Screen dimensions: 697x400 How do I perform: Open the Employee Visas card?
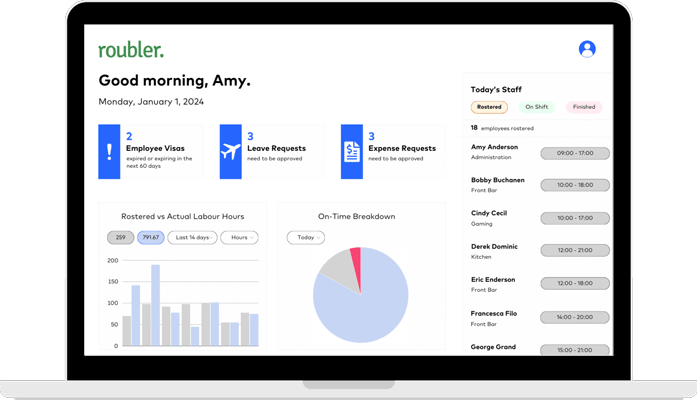pyautogui.click(x=160, y=152)
